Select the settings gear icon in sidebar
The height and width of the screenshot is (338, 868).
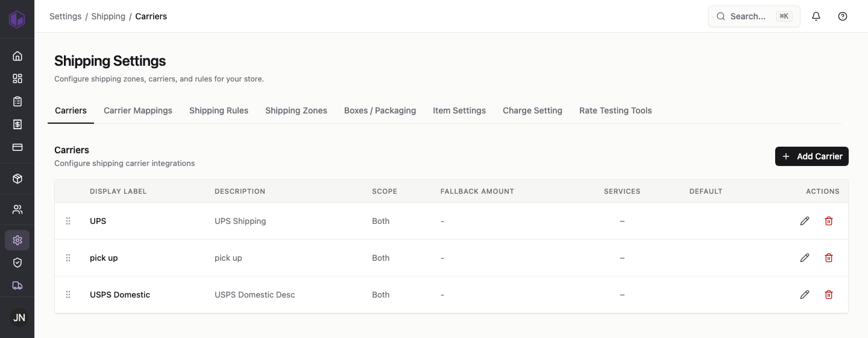[x=17, y=240]
